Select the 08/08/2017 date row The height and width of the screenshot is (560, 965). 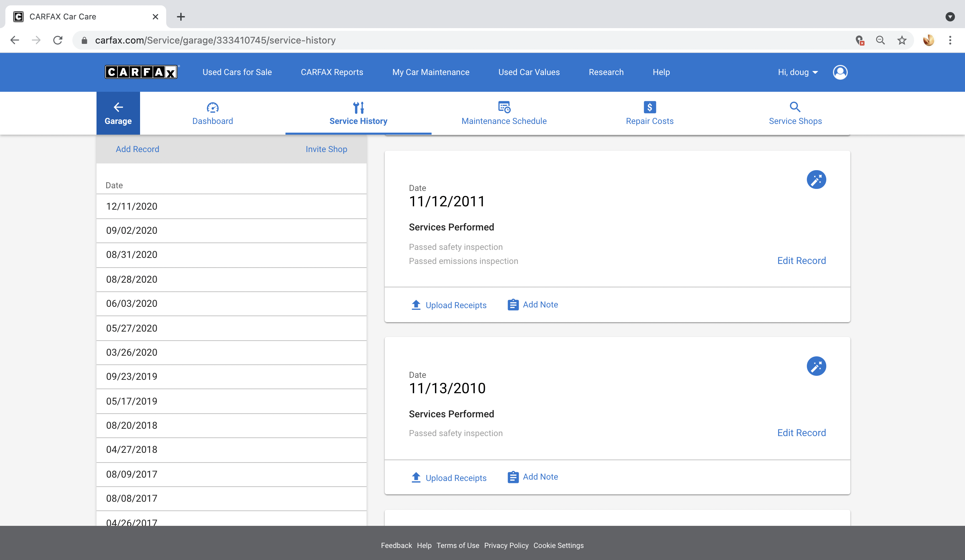[x=232, y=499]
